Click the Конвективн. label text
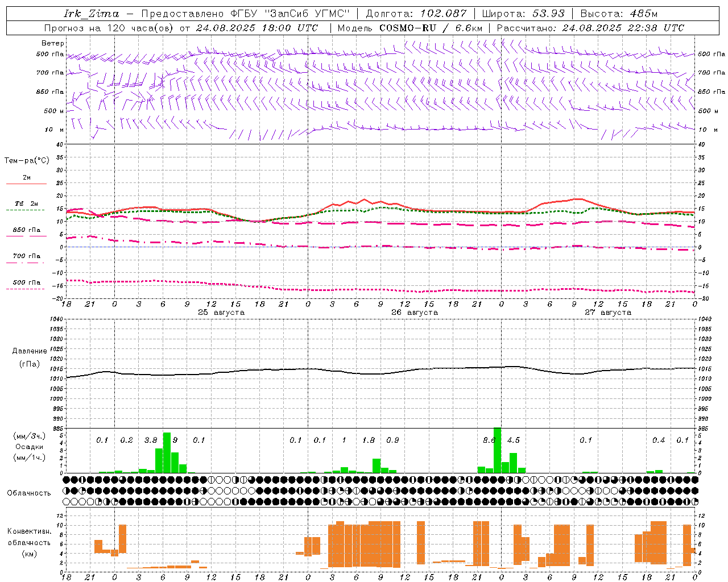The image size is (728, 582). pos(29,531)
